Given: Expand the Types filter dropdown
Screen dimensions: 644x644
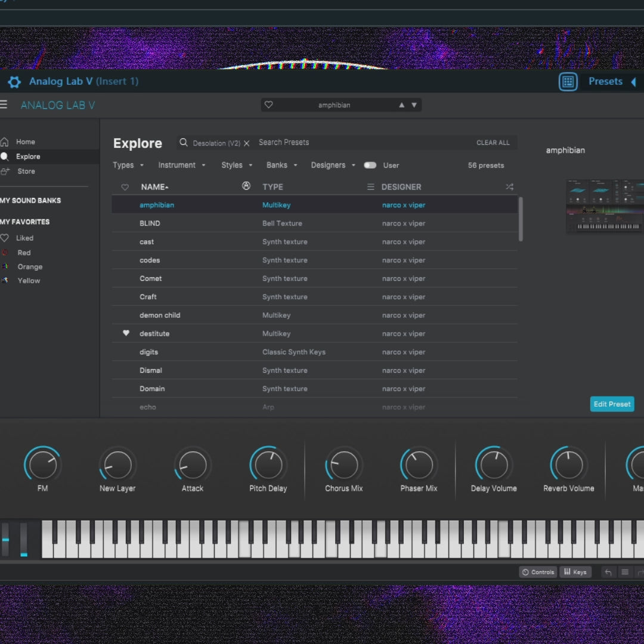Looking at the screenshot, I should (128, 165).
